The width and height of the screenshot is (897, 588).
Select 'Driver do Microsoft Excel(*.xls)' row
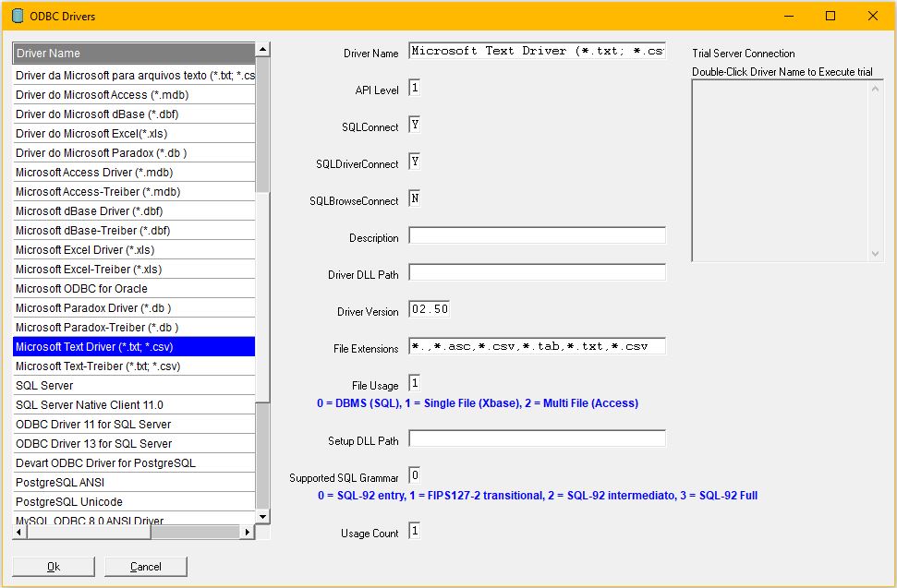pos(134,134)
